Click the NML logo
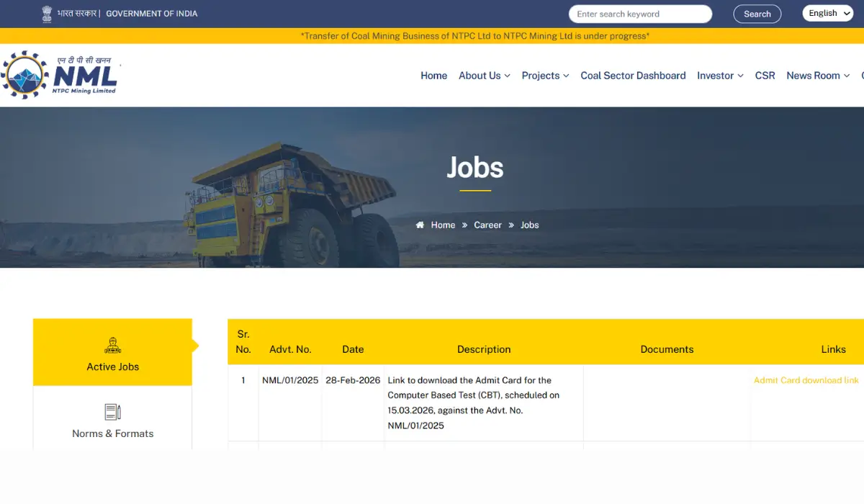The height and width of the screenshot is (504, 864). [61, 75]
